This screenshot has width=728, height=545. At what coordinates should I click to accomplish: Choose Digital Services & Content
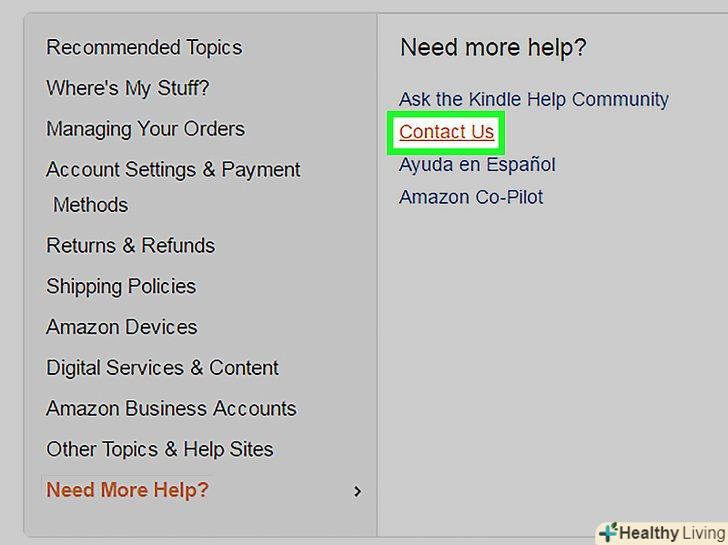(x=162, y=368)
